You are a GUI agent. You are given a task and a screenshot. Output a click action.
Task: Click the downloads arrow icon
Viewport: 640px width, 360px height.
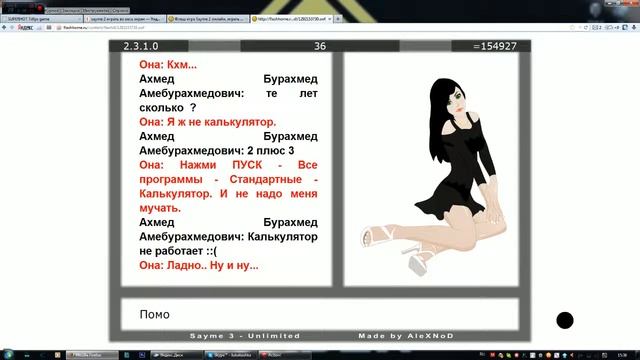(634, 27)
